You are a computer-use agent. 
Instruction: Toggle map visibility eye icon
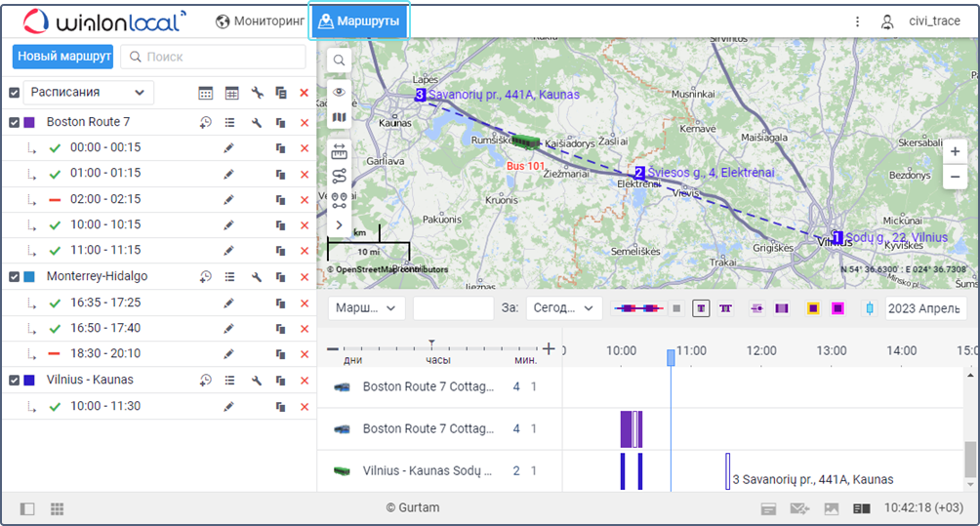(x=339, y=92)
